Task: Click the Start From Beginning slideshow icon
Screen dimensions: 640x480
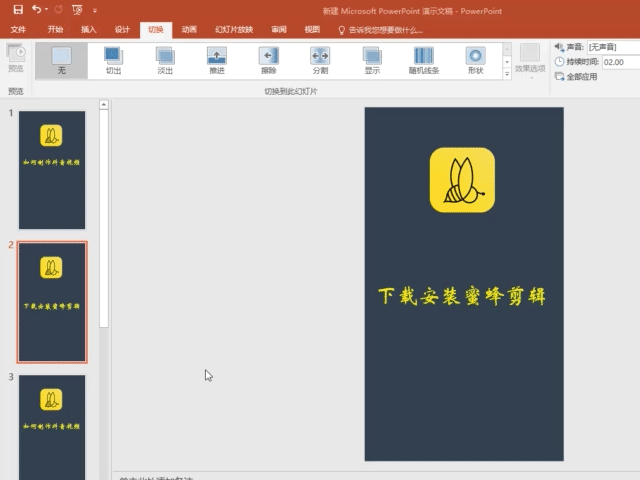Action: pos(77,10)
